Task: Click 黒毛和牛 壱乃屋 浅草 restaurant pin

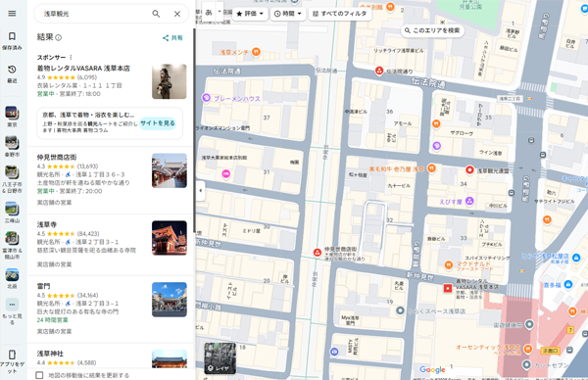Action: point(431,168)
